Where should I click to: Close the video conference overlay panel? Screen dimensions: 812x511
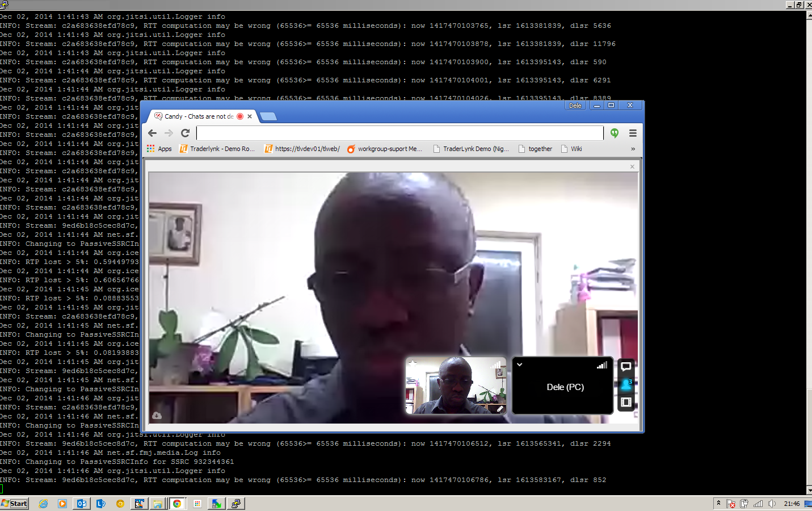click(632, 166)
